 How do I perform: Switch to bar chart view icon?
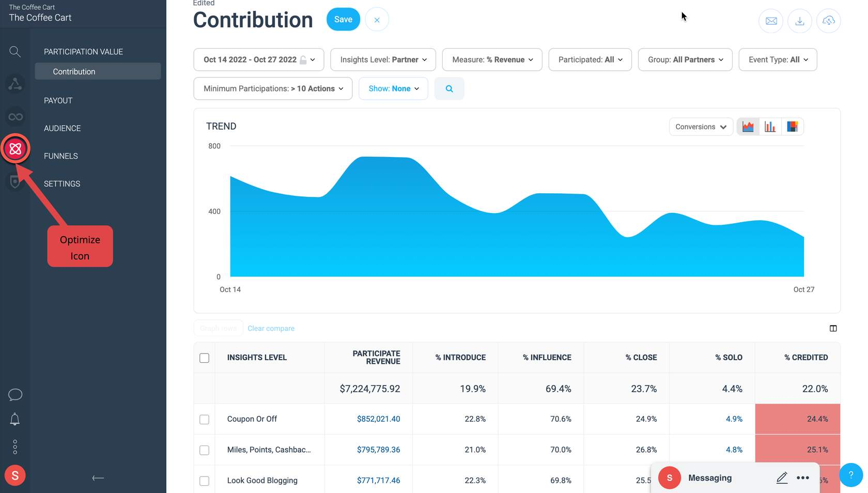[x=770, y=127]
